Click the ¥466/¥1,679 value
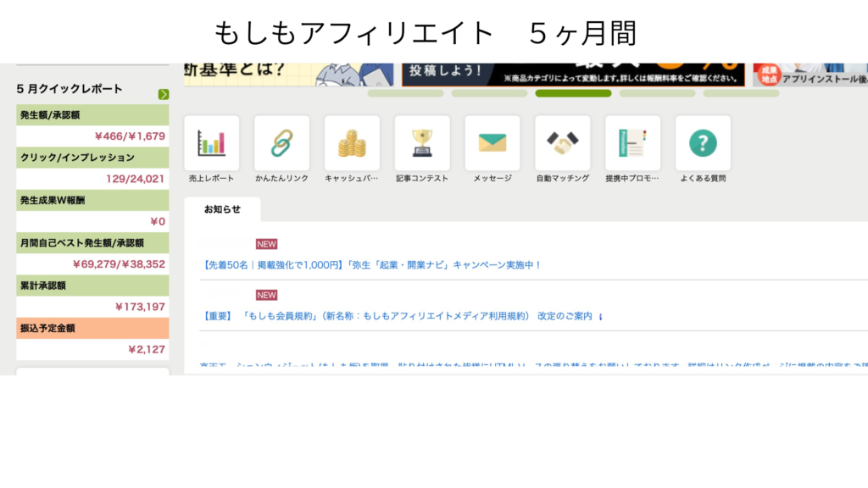868x488 pixels. (x=130, y=136)
